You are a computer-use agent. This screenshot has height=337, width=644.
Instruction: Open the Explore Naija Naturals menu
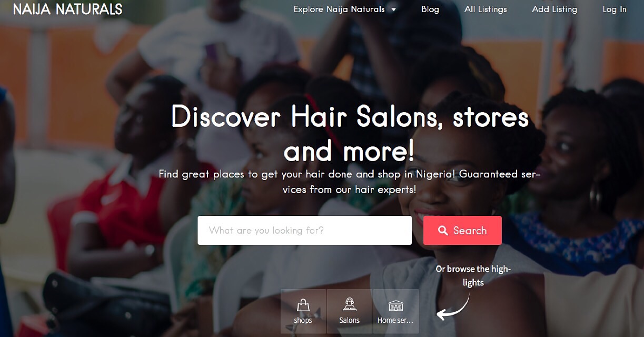(x=339, y=9)
